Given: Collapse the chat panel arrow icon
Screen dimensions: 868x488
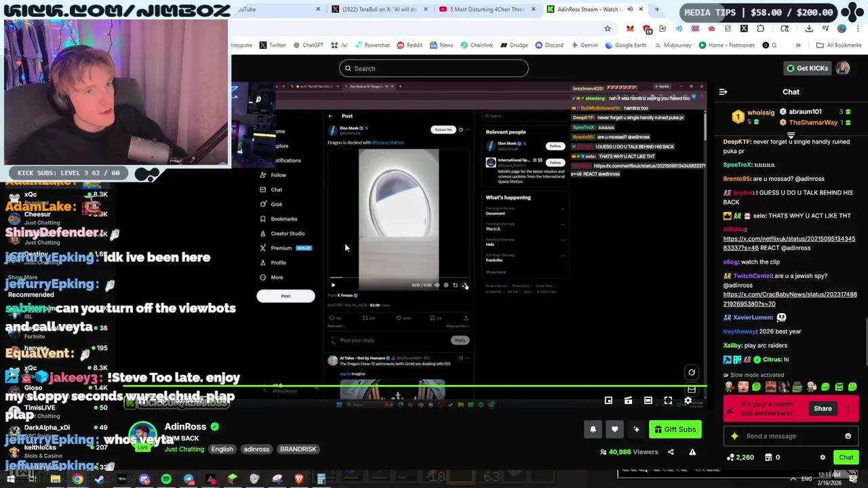Looking at the screenshot, I should click(x=723, y=91).
